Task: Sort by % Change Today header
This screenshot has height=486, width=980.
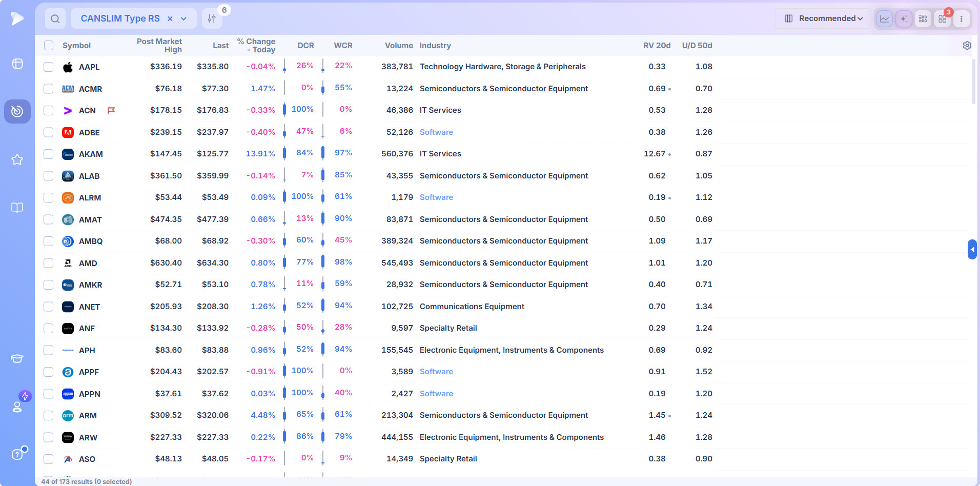Action: pos(256,46)
